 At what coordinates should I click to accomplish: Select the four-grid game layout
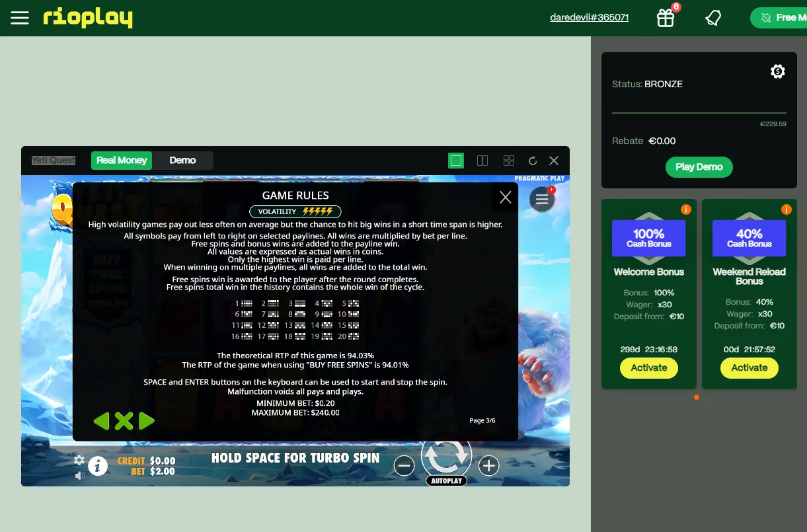509,161
